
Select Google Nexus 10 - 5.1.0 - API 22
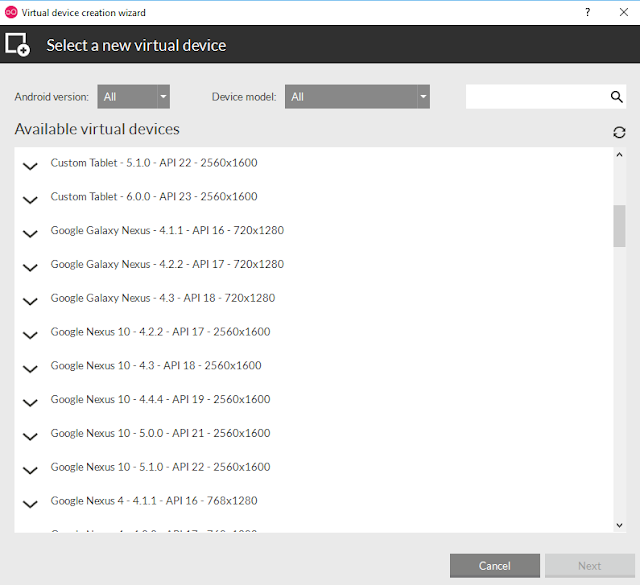click(x=160, y=467)
